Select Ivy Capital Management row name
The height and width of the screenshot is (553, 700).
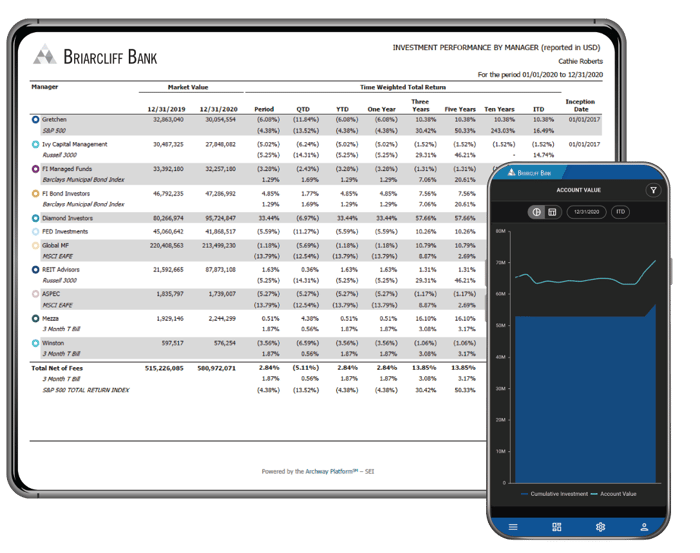click(x=75, y=144)
